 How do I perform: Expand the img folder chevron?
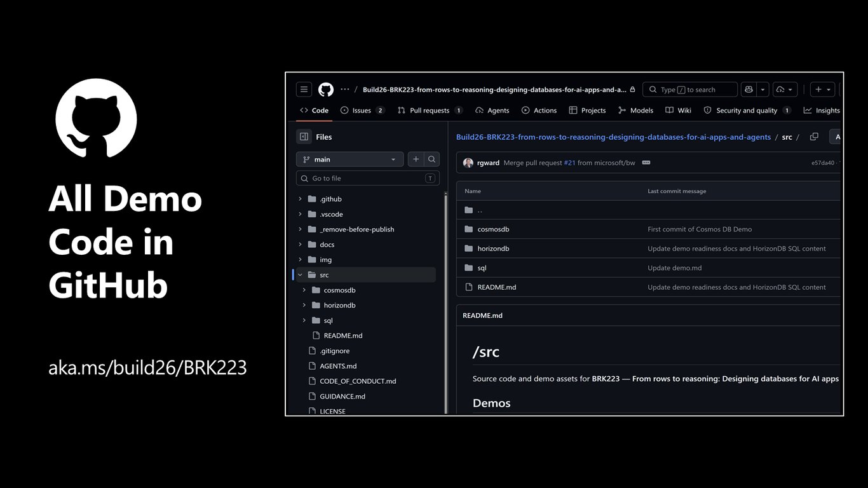tap(300, 260)
